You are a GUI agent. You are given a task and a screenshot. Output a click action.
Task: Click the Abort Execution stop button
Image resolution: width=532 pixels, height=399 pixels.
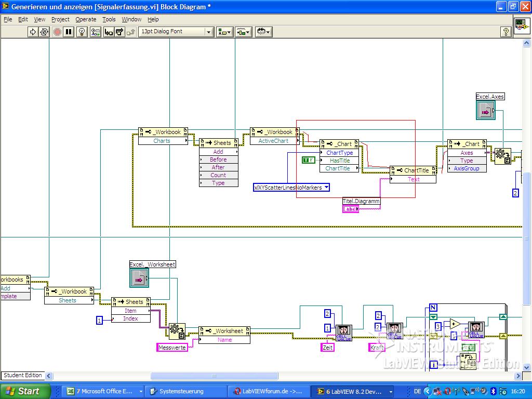pyautogui.click(x=57, y=32)
